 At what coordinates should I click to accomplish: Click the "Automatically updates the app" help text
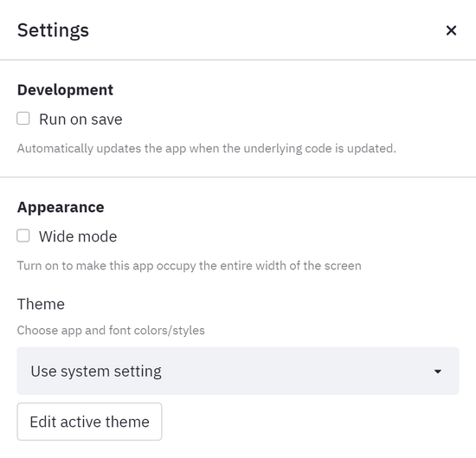tap(207, 149)
